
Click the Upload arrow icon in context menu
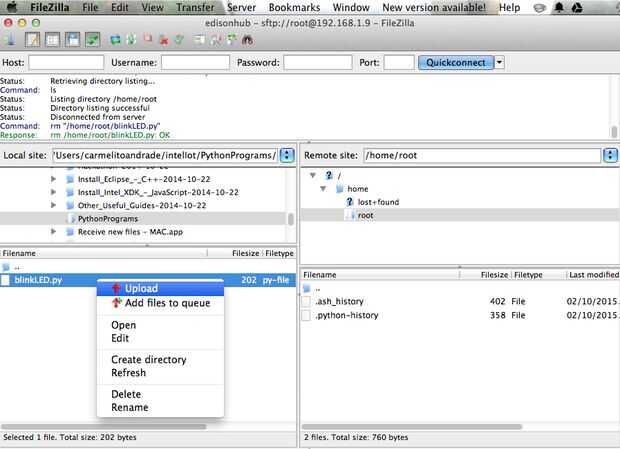[116, 289]
